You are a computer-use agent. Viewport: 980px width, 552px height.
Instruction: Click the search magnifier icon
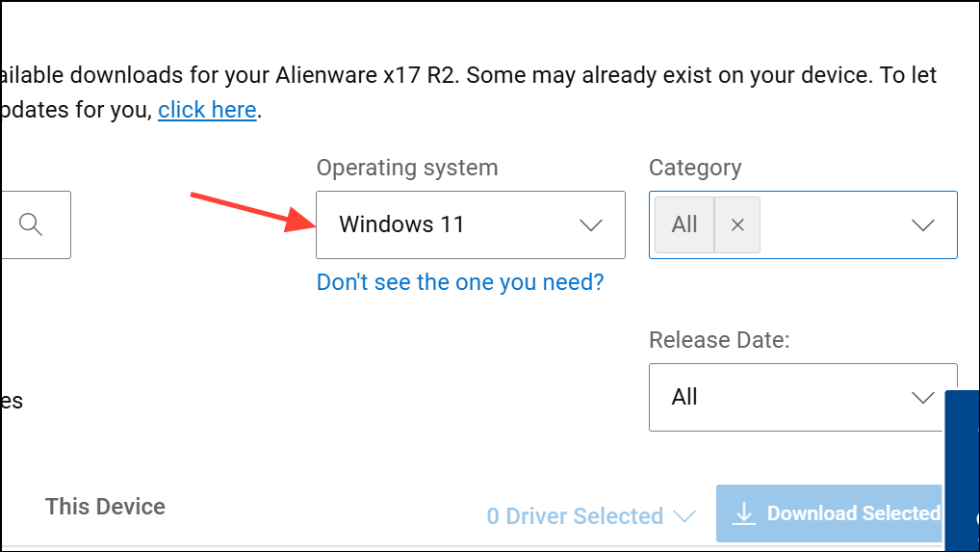pos(31,224)
